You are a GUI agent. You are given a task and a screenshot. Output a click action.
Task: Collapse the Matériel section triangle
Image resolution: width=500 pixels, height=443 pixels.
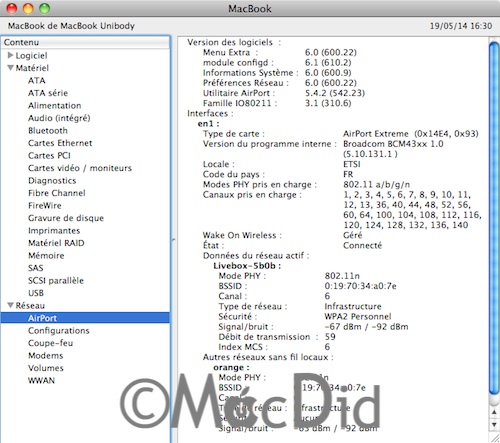click(10, 68)
